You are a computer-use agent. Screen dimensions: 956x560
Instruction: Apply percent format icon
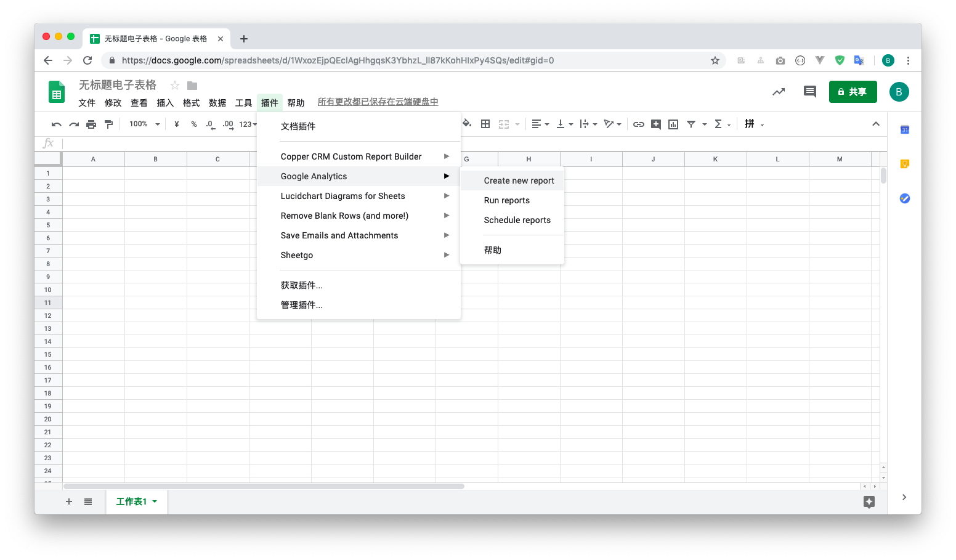(194, 124)
